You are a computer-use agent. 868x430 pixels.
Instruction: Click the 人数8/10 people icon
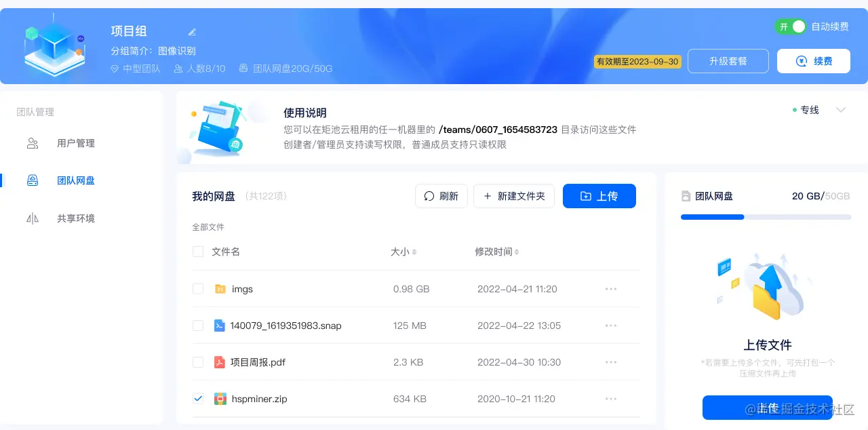coord(178,69)
